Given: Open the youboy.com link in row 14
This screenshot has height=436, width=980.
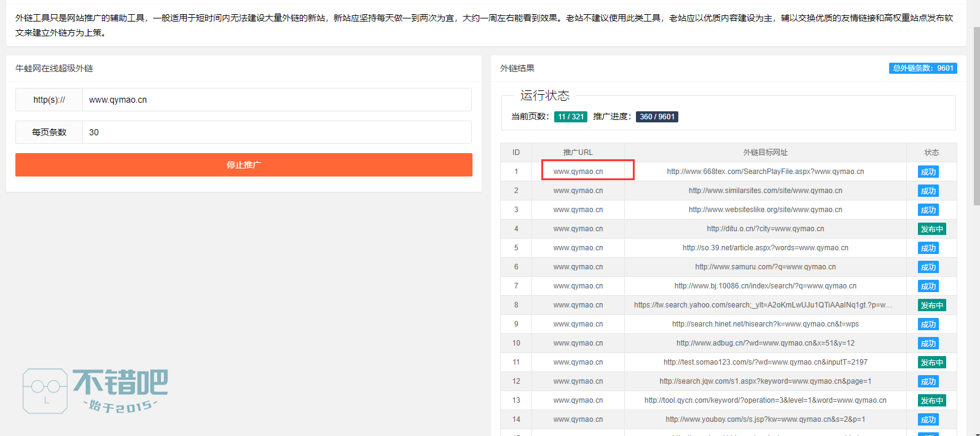Looking at the screenshot, I should coord(765,419).
